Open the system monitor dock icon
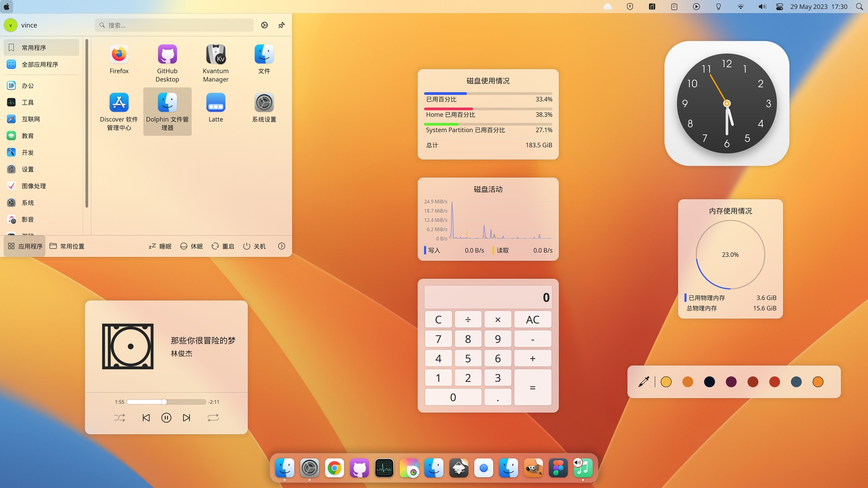 [x=384, y=468]
